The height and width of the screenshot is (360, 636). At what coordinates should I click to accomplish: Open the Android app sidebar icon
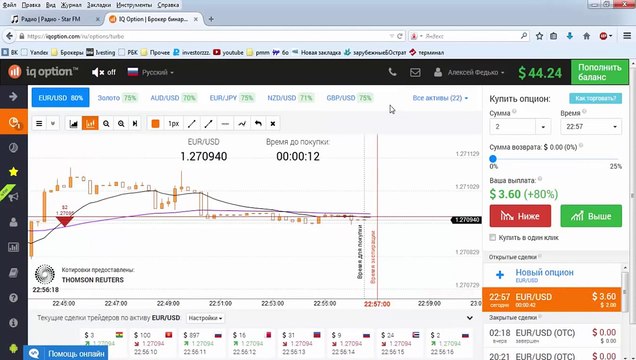click(13, 348)
